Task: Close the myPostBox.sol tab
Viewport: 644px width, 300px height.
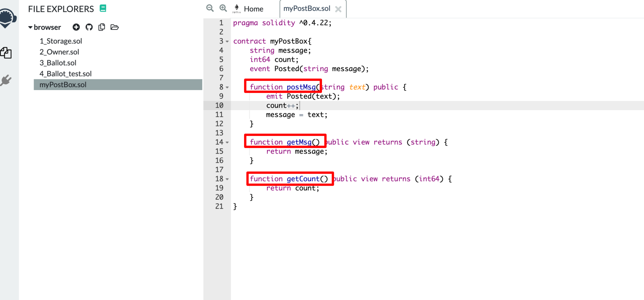Action: click(x=338, y=9)
